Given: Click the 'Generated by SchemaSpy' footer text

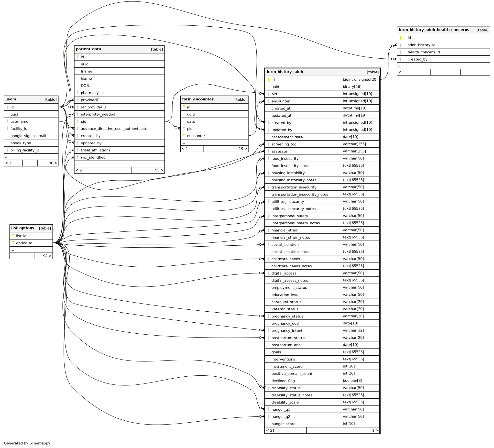Looking at the screenshot, I should tap(27, 443).
